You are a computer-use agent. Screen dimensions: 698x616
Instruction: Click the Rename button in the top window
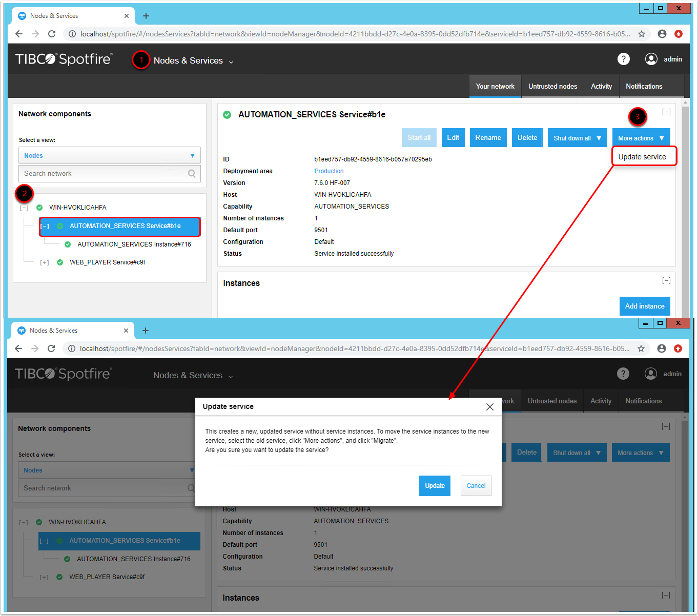[x=488, y=137]
